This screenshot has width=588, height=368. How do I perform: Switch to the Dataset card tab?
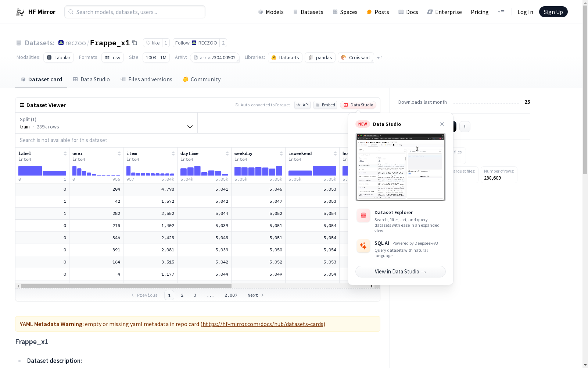[x=41, y=79]
